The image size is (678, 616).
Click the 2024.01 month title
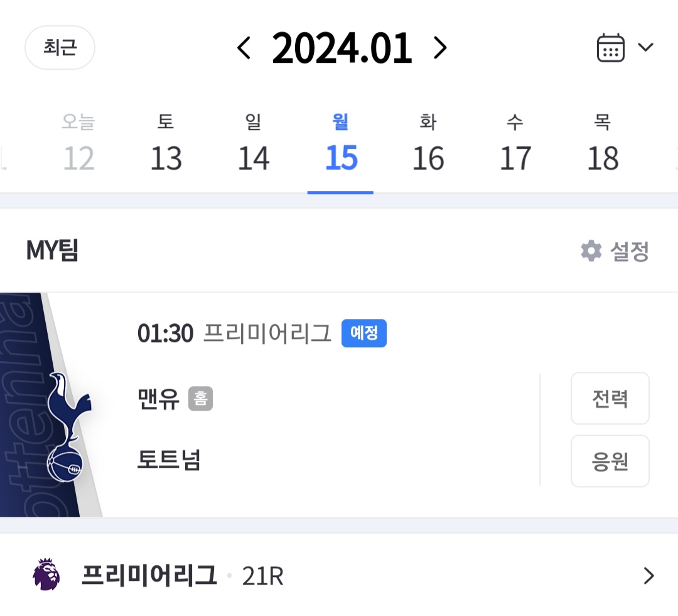342,48
